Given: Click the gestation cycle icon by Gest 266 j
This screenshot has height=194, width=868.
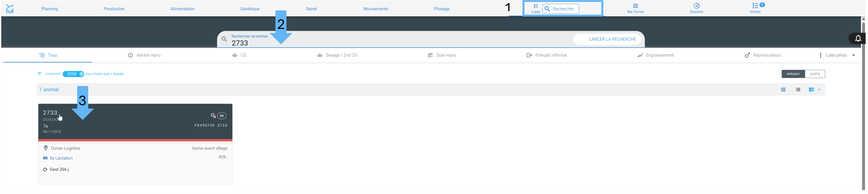Looking at the screenshot, I should coord(45,169).
